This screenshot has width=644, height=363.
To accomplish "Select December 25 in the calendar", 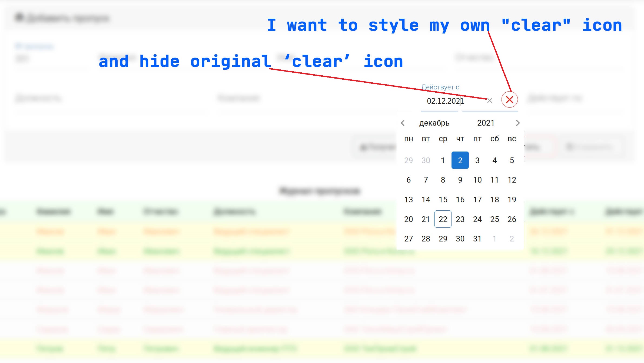I will (x=494, y=219).
